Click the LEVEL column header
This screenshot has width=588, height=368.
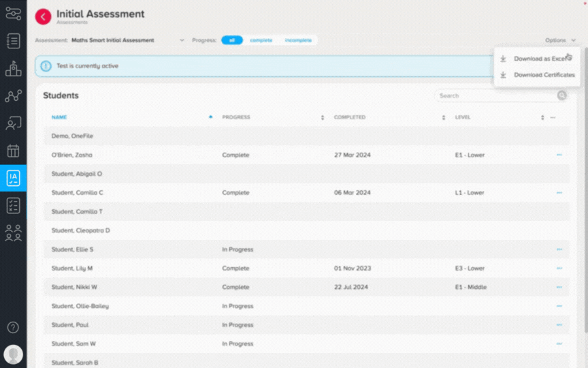click(462, 117)
